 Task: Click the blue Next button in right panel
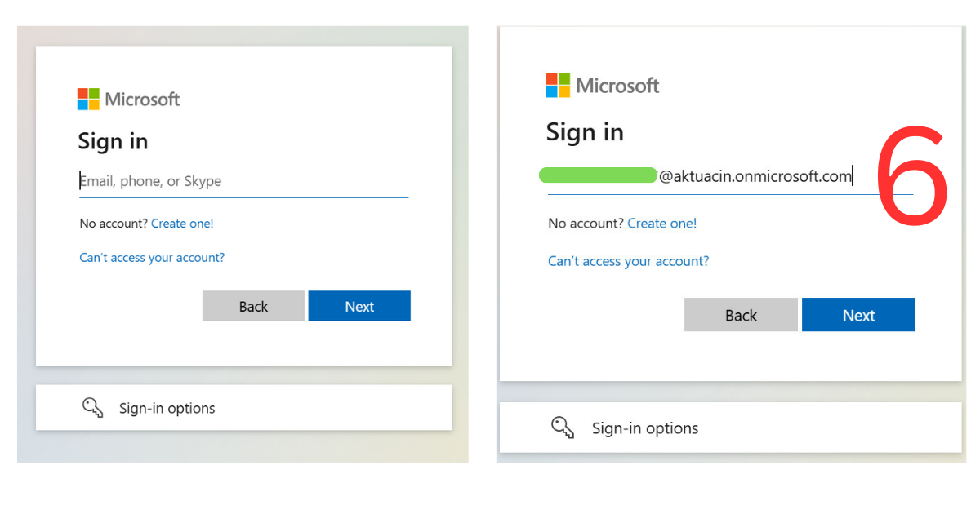[858, 315]
